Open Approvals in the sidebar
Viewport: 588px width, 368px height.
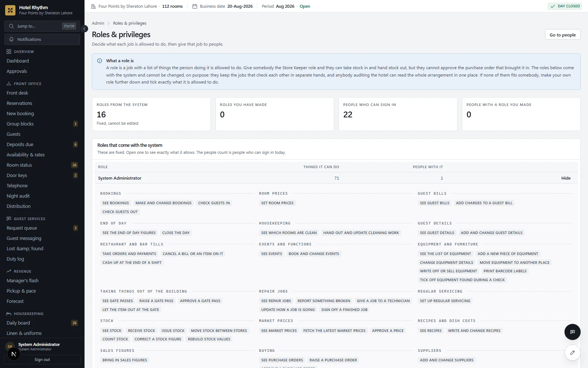coord(42,71)
